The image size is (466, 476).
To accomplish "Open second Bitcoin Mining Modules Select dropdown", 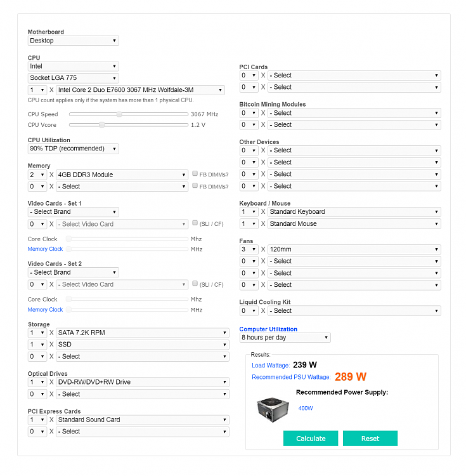I will coord(354,125).
